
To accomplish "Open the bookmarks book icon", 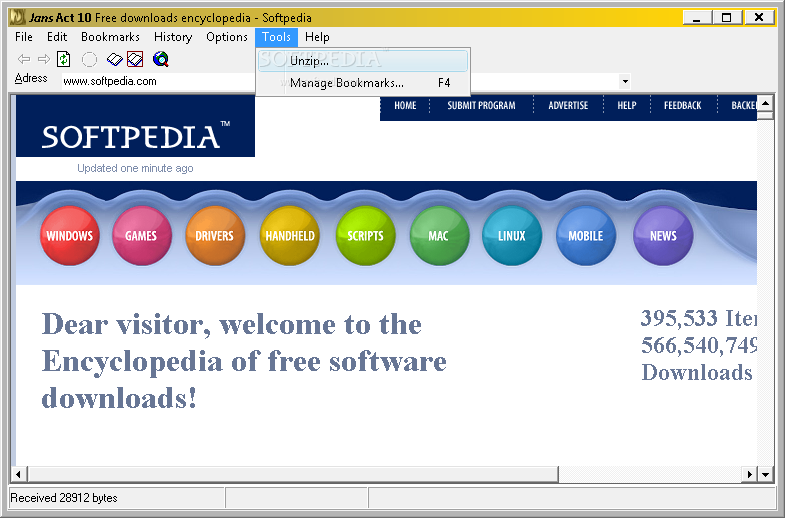I will 115,60.
